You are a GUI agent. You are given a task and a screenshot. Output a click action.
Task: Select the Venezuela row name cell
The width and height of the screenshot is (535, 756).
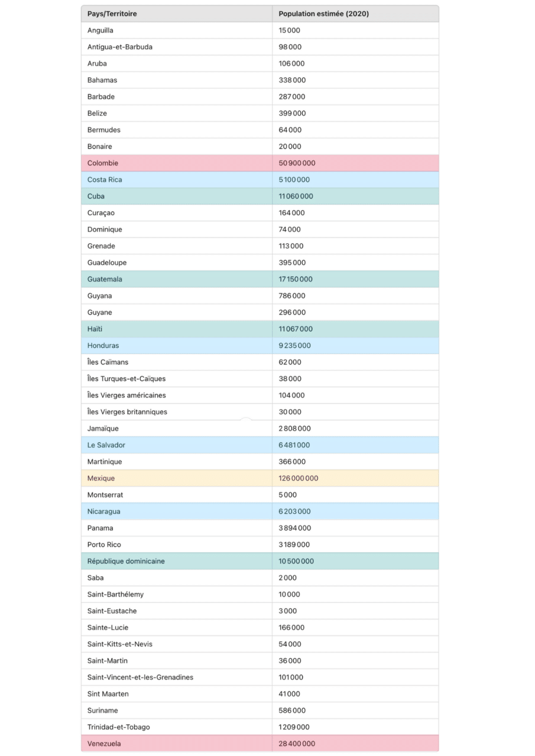click(x=104, y=744)
